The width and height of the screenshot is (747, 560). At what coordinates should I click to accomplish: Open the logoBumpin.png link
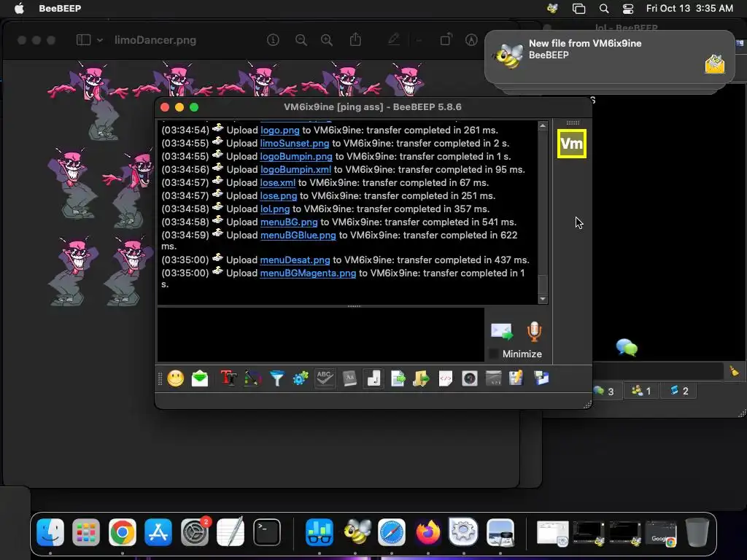pyautogui.click(x=296, y=156)
